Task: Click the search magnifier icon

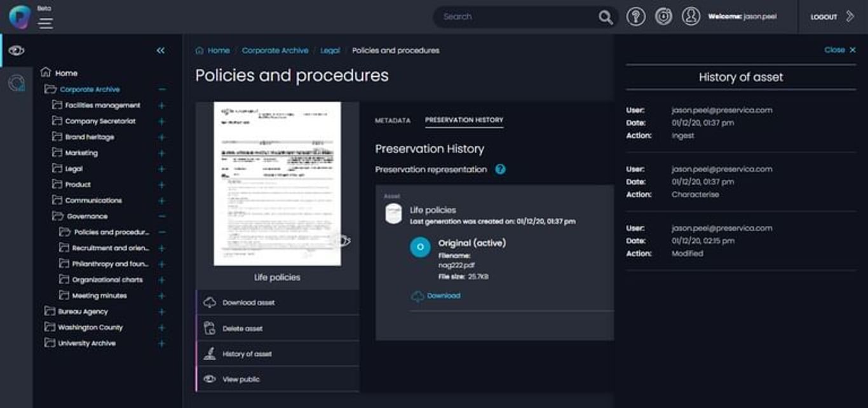Action: click(606, 17)
